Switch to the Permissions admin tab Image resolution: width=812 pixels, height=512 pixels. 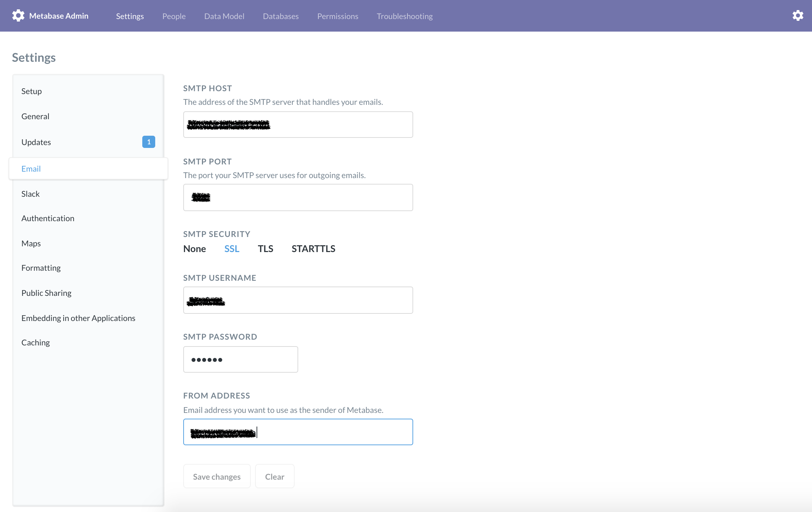click(x=337, y=16)
